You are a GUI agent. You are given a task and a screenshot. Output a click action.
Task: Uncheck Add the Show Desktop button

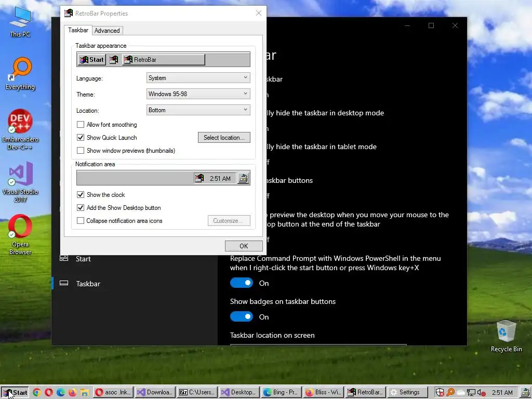pos(81,208)
